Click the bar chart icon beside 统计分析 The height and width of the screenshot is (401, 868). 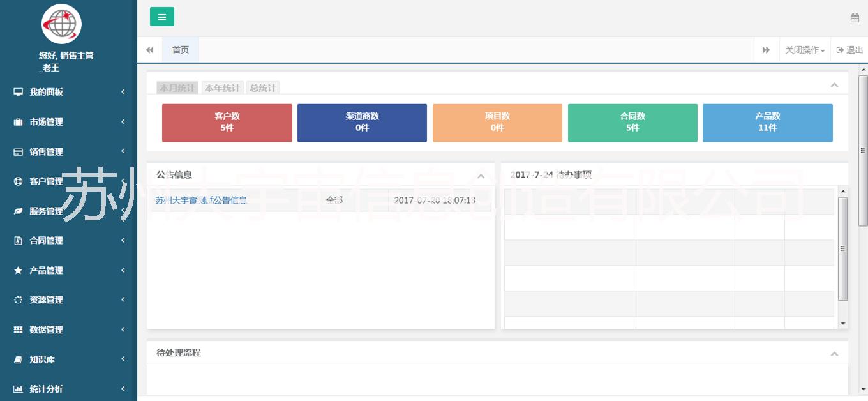(x=18, y=390)
